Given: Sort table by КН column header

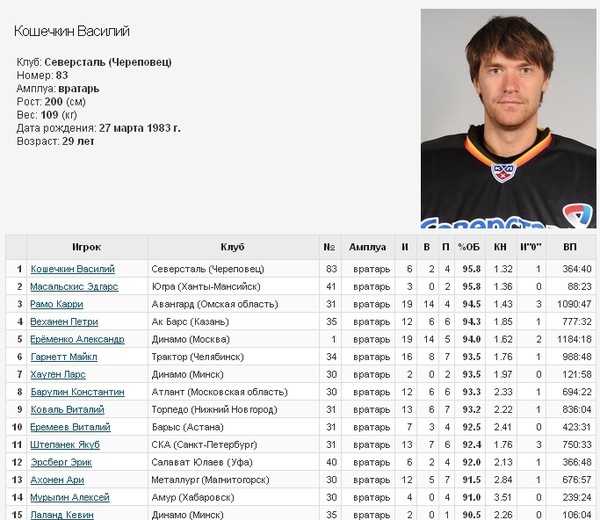Looking at the screenshot, I should 500,247.
